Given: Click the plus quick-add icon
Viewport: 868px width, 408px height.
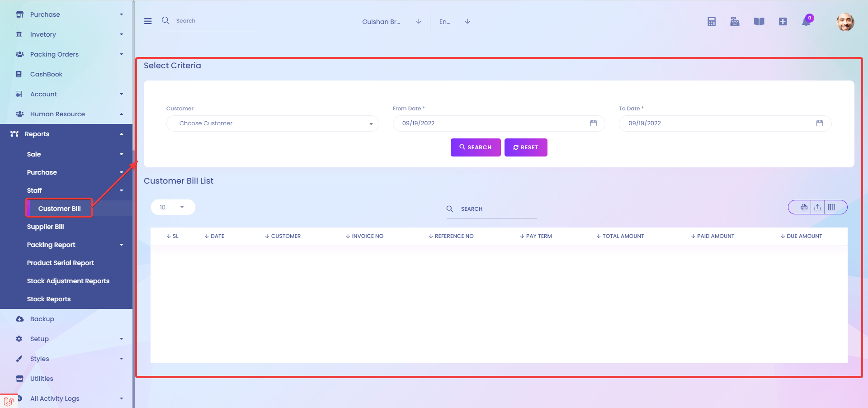Looking at the screenshot, I should point(783,21).
